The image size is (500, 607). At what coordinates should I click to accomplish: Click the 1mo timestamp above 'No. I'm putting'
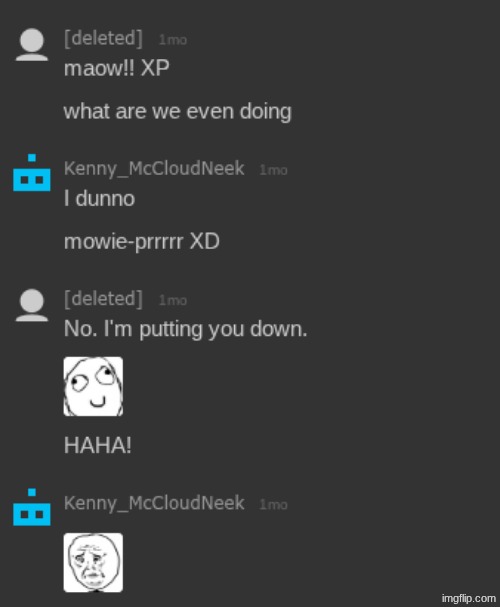pos(173,300)
